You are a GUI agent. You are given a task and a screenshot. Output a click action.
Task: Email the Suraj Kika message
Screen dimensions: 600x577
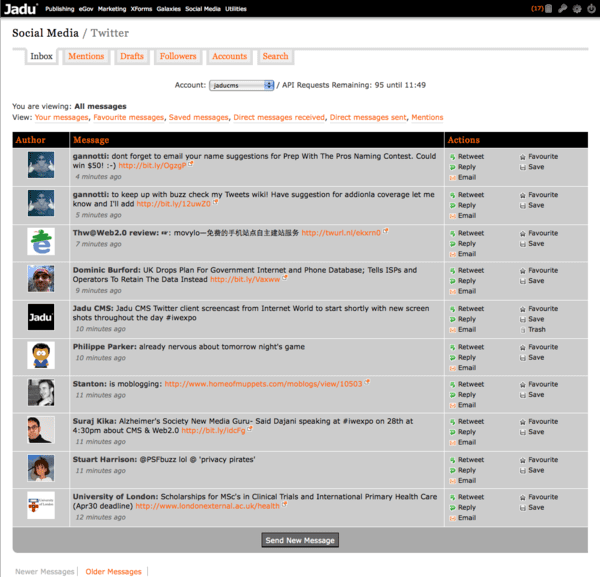click(x=462, y=442)
